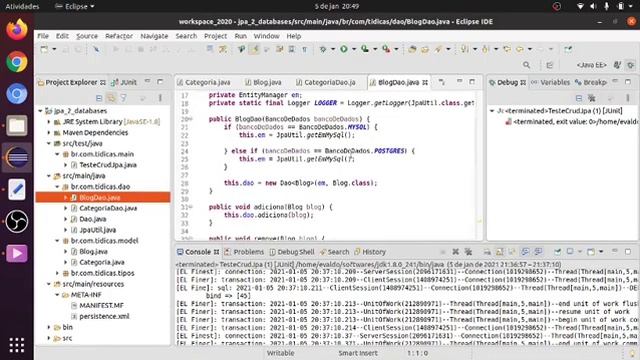Click the green Run button in toolbar
This screenshot has width=640, height=360.
tap(344, 49)
